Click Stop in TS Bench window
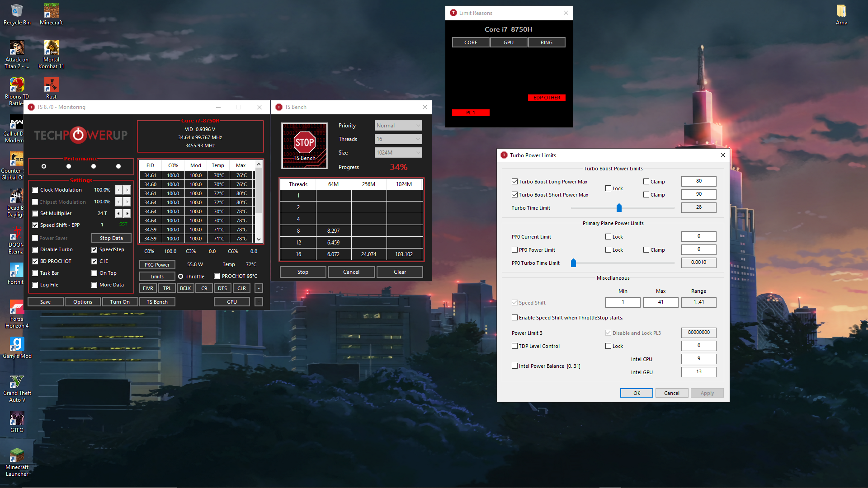Screen dimensions: 868x488 click(303, 272)
